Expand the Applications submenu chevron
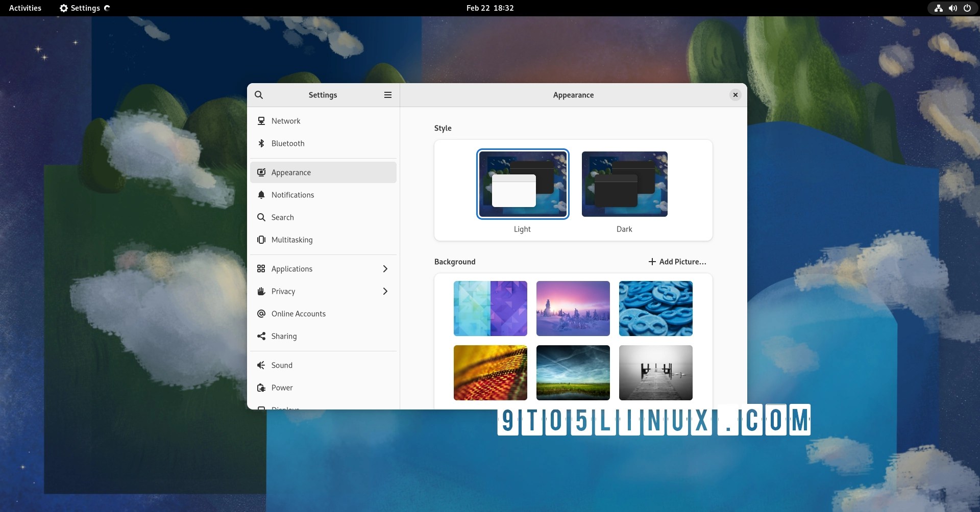 point(385,269)
